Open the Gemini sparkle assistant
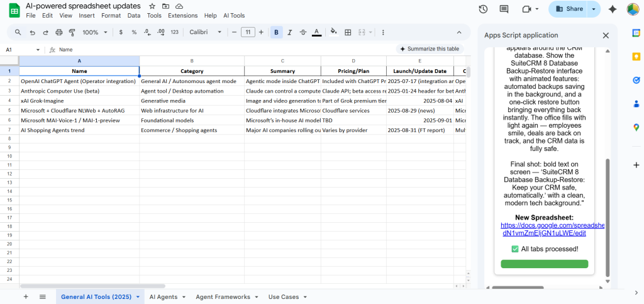The image size is (644, 304). [x=613, y=9]
